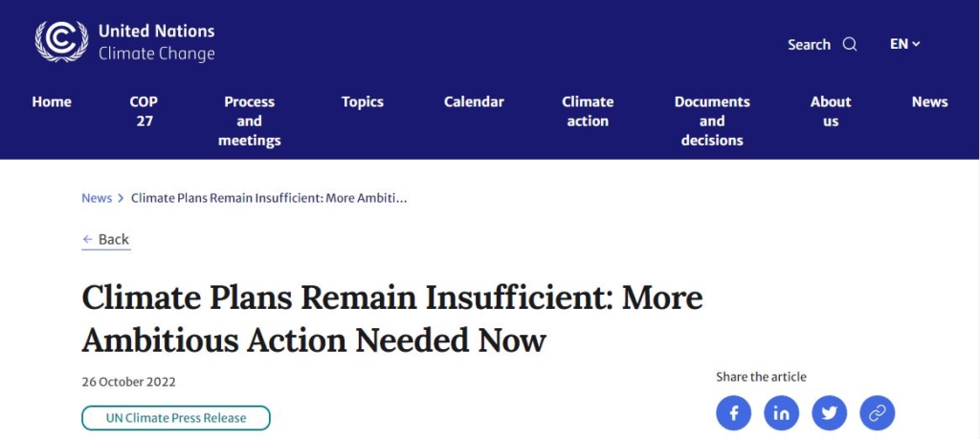Click the United Nations Climate Change title text

pos(157,42)
